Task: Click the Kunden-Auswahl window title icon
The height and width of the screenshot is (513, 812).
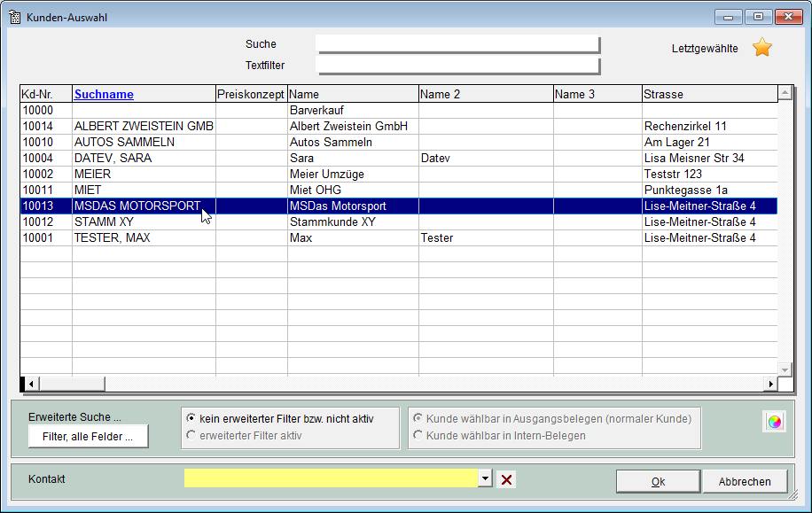Action: (14, 17)
